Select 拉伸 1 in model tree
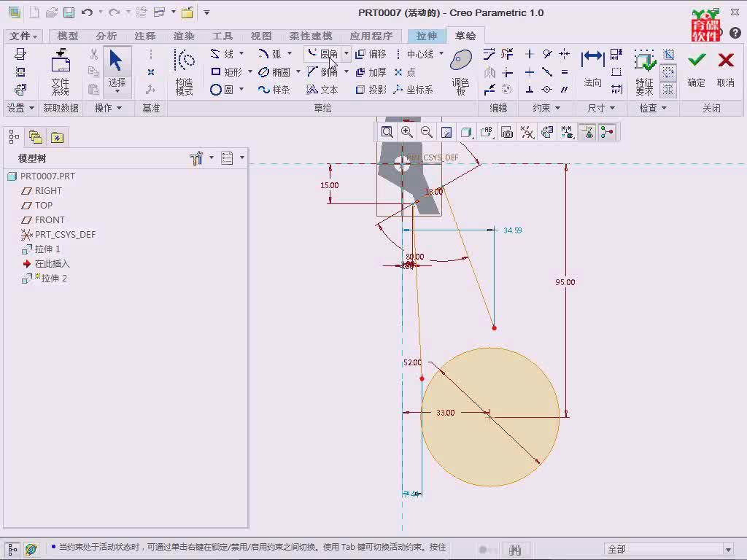The width and height of the screenshot is (747, 560). 41,249
